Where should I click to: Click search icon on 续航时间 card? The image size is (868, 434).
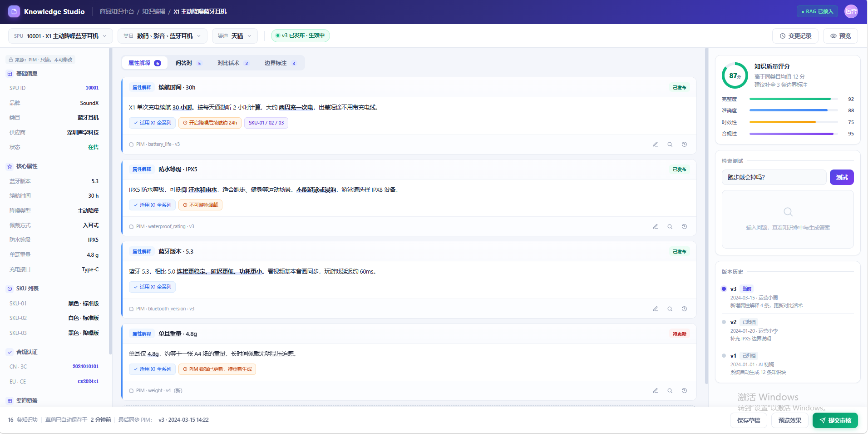coord(670,145)
